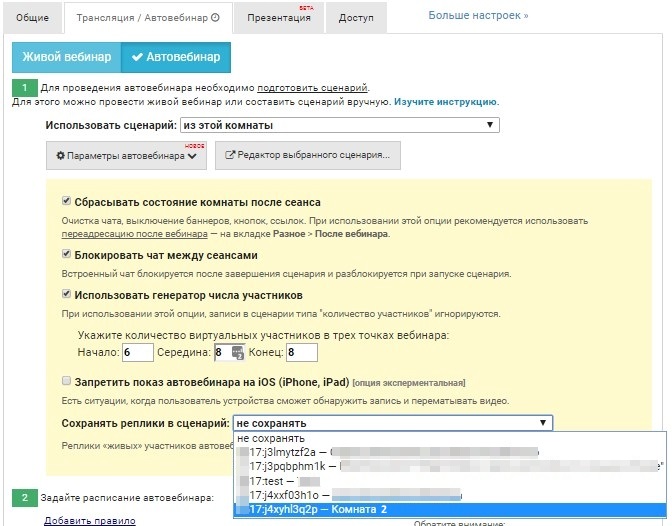Select the Живой вебинар mode button
Screen dimensions: 672x526
pyautogui.click(x=67, y=57)
